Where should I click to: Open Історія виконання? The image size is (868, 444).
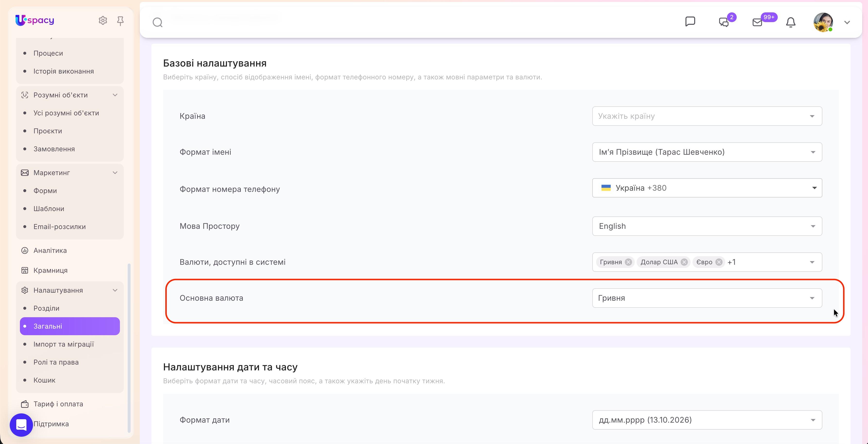pos(64,71)
